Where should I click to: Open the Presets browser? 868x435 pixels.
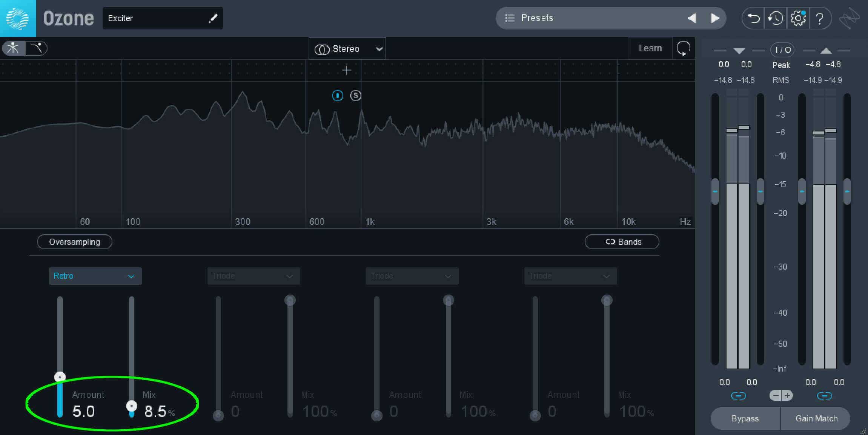611,18
